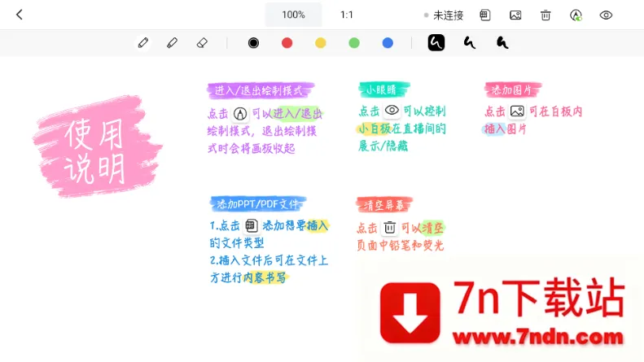Select the pencil drawing tool

[x=143, y=42]
